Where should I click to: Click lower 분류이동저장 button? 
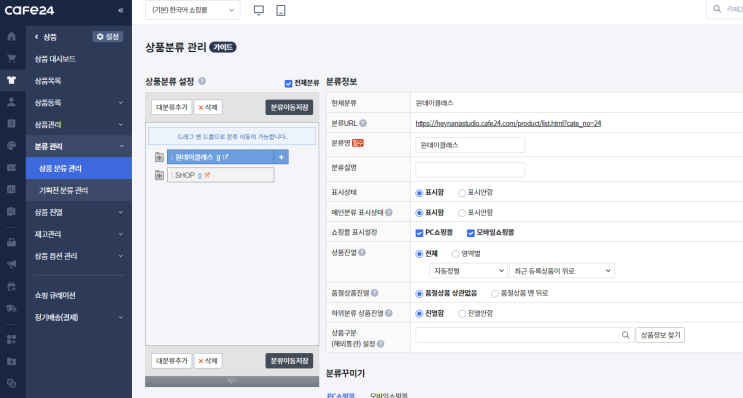[x=289, y=361]
